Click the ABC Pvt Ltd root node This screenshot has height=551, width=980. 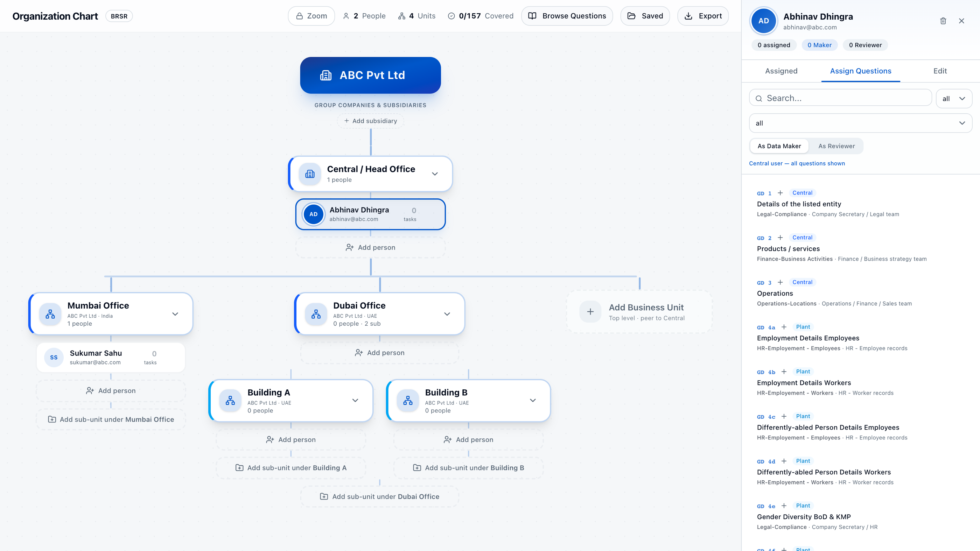tap(371, 75)
